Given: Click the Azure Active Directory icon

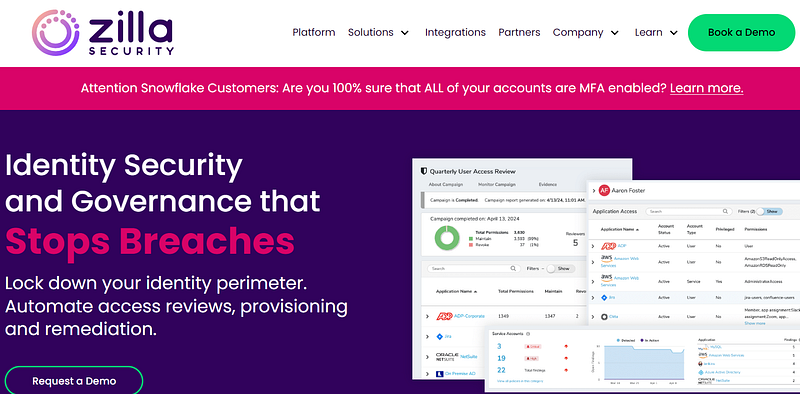Looking at the screenshot, I should coord(702,372).
